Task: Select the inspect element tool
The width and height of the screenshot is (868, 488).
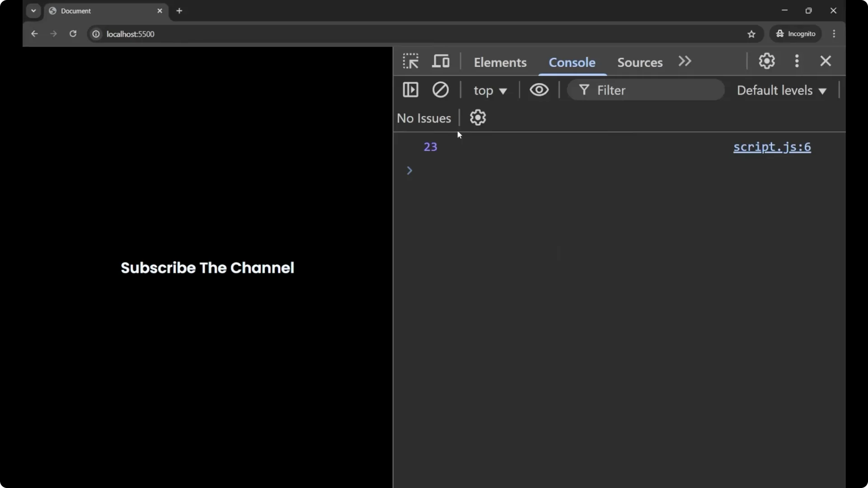Action: (410, 61)
